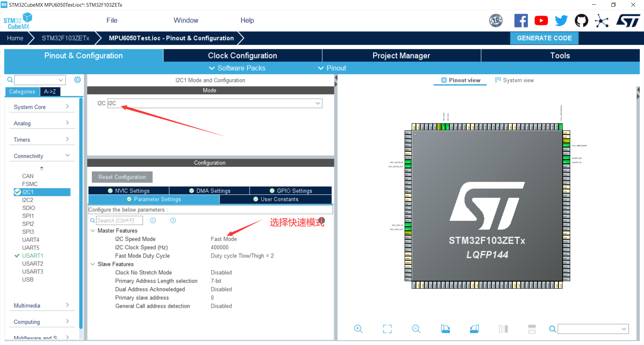The image size is (644, 345).
Task: Open the Twitter icon in the toolbar
Action: click(x=561, y=20)
